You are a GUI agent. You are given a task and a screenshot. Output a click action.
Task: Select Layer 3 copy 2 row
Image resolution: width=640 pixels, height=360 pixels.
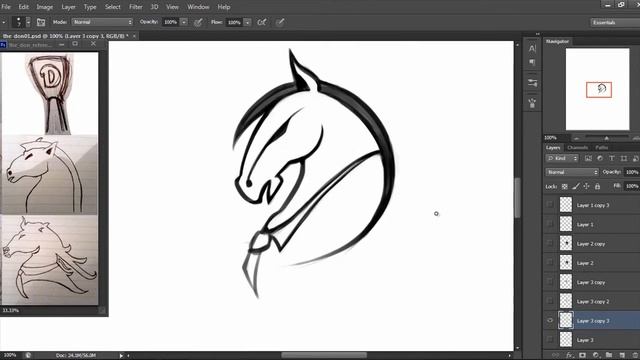(591, 301)
